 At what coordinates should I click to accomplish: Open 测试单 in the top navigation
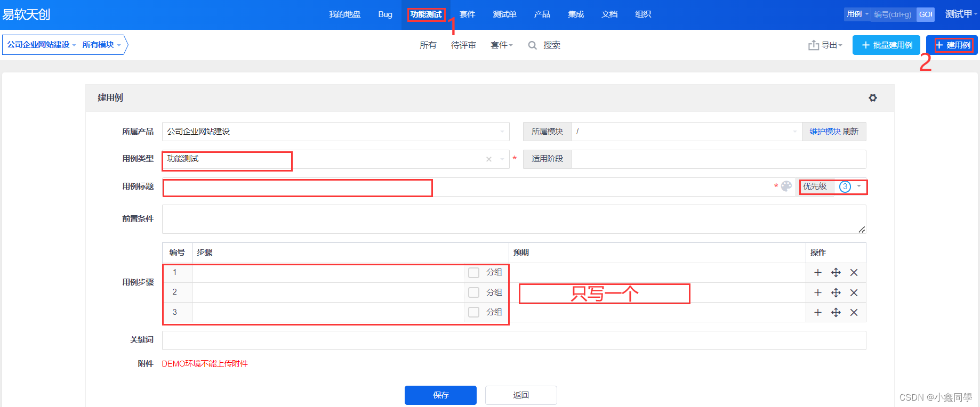(x=504, y=14)
